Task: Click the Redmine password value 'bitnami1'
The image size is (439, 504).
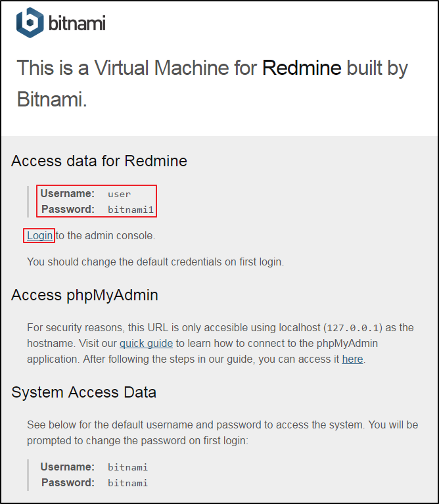Action: [x=131, y=210]
